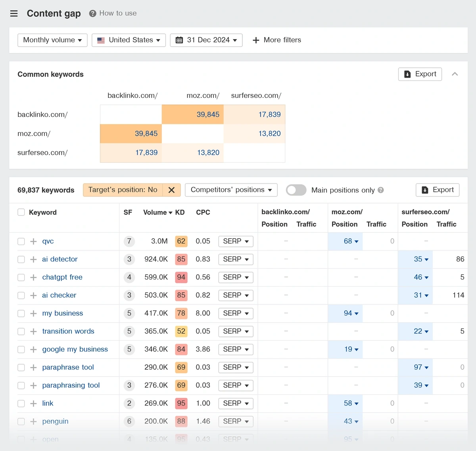Click KD score 95 for link

coord(181,403)
